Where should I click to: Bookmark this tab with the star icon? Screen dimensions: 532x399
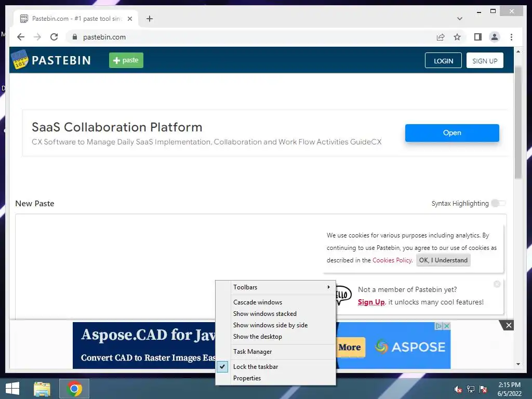pyautogui.click(x=457, y=37)
